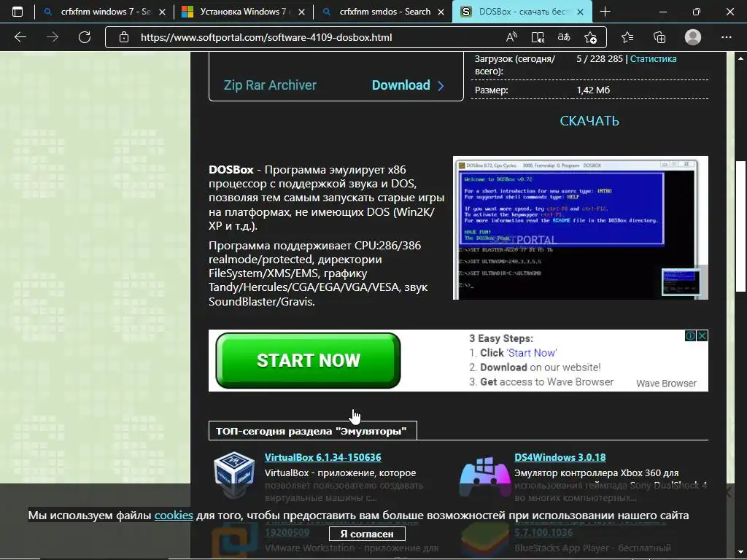Click the forward navigation arrow
This screenshot has height=560, width=747.
(x=53, y=37)
